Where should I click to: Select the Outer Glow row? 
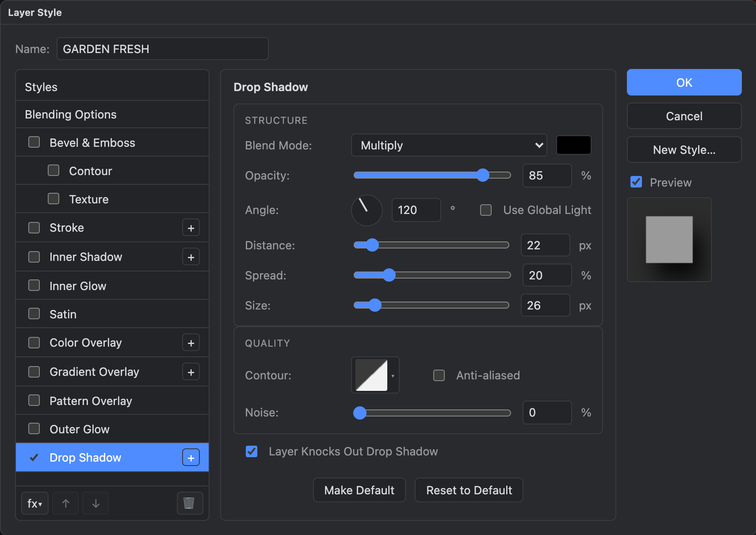click(x=112, y=429)
